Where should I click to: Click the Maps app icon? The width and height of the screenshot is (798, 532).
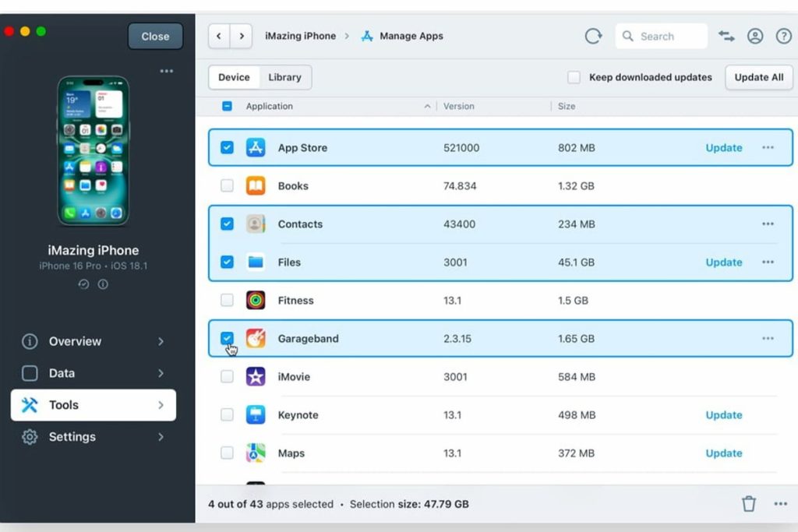pyautogui.click(x=256, y=453)
